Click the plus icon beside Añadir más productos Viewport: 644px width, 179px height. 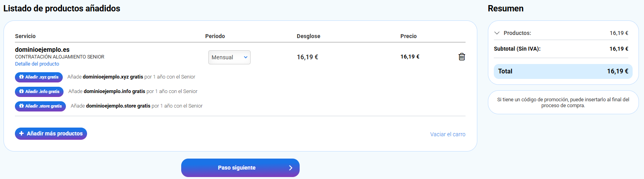(x=22, y=133)
